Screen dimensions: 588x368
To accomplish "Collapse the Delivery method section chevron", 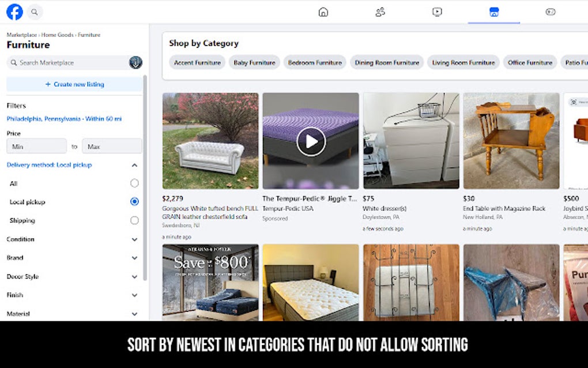I will click(135, 165).
